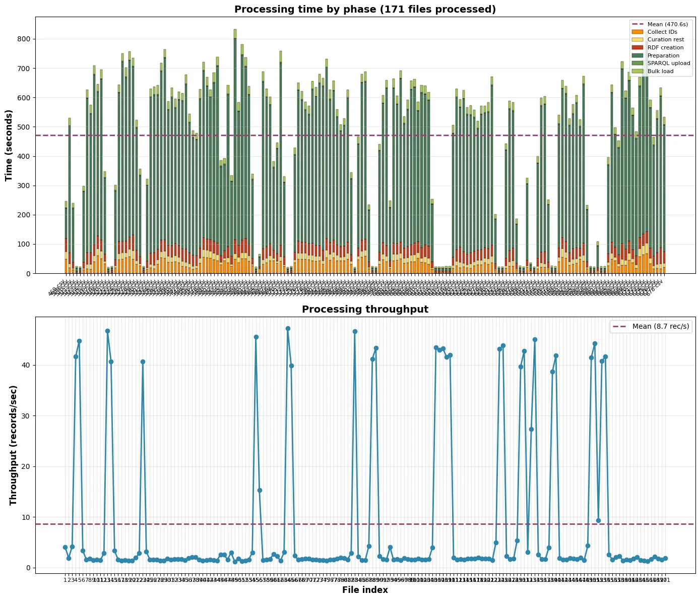Click the orange Collect IDs legend swatch

tap(638, 32)
